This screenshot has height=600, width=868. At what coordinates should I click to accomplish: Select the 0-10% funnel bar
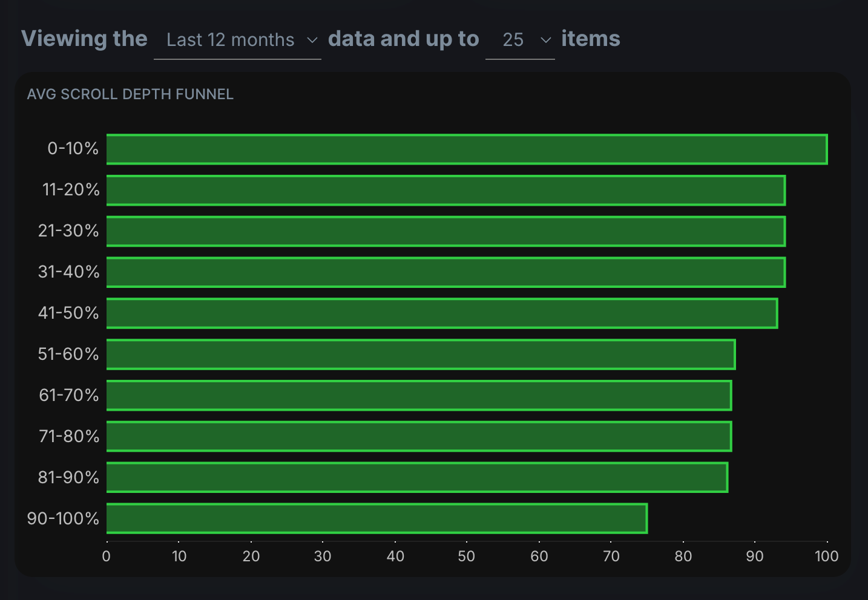pos(467,149)
